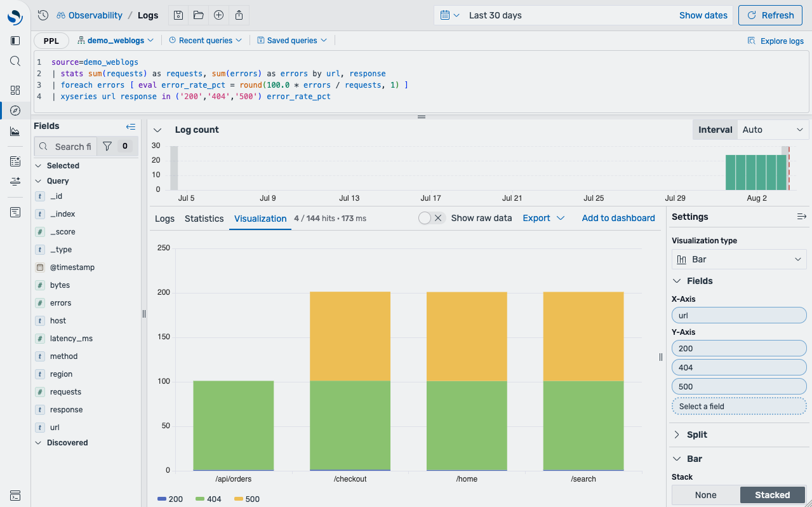This screenshot has height=507, width=812.
Task: Click the save query disk icon
Action: [x=178, y=15]
